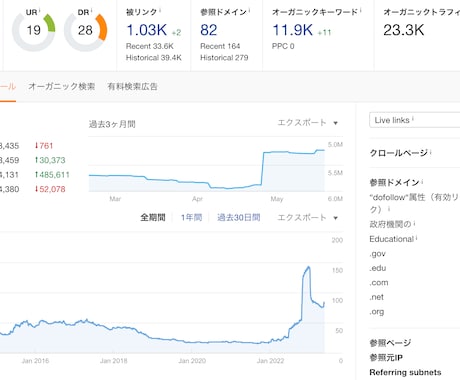
Task: Click the DR 28 gauge
Action: tap(85, 30)
